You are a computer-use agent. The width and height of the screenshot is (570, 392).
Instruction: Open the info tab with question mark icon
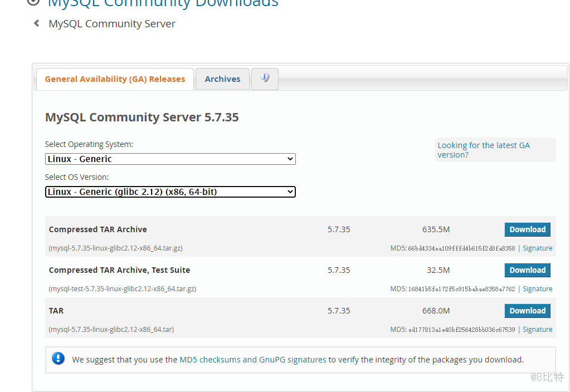265,79
